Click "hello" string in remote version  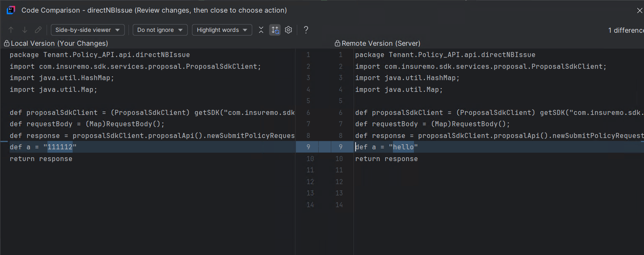403,147
